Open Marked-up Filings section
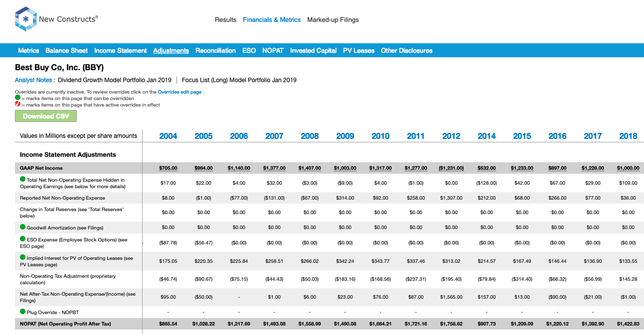 (x=333, y=20)
